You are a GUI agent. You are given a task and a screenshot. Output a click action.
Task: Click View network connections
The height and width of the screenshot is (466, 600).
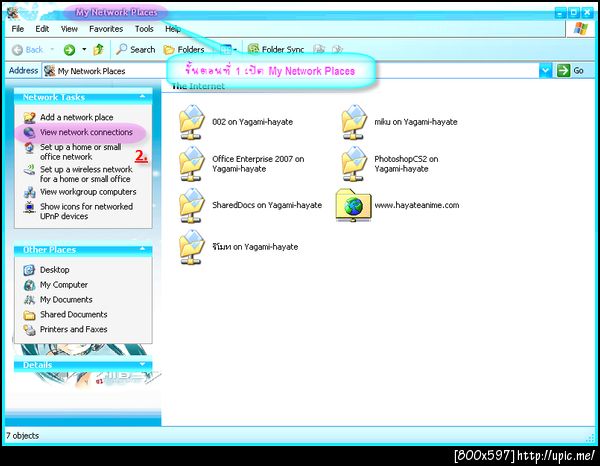(86, 132)
